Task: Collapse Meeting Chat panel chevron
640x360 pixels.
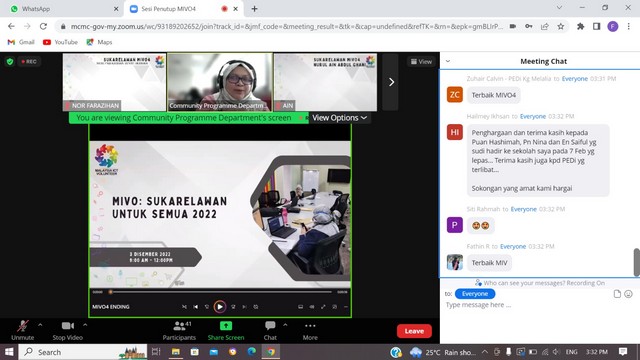Action: tap(448, 61)
